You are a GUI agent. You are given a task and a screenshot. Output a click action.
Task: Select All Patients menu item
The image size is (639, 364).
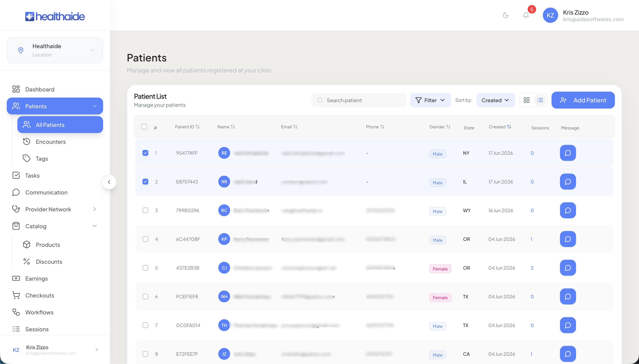[x=60, y=125]
